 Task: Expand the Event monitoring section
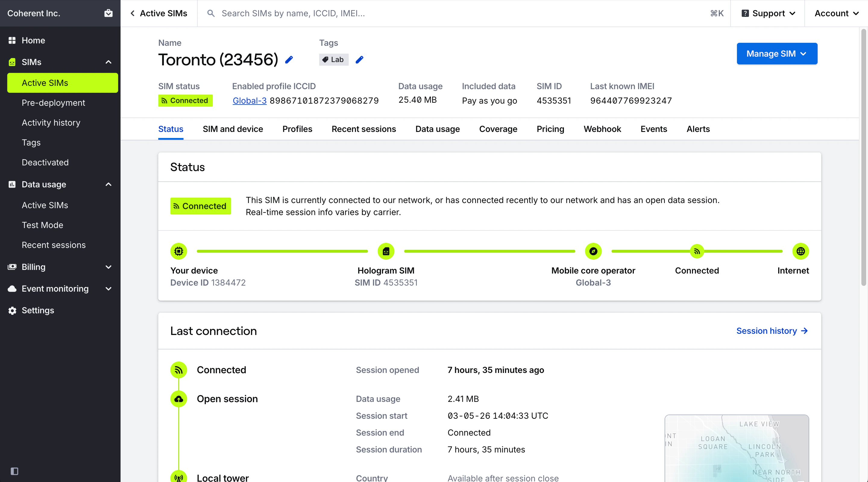(108, 289)
